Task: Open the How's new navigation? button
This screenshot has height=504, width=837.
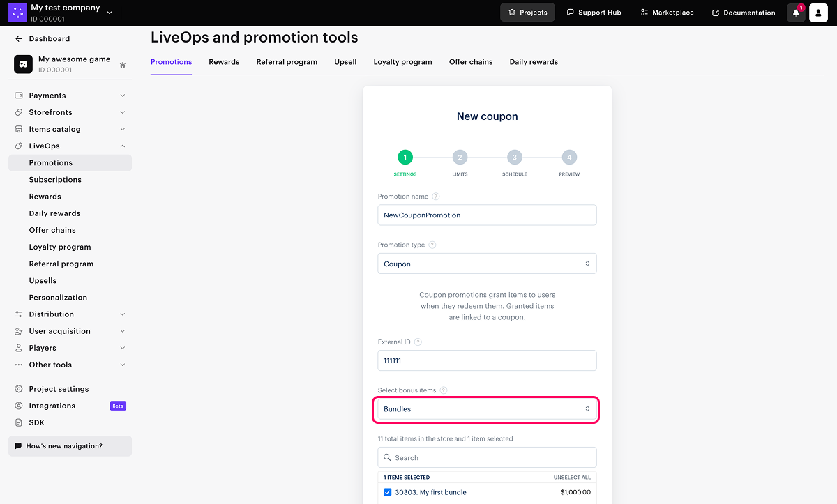Action: (x=70, y=446)
